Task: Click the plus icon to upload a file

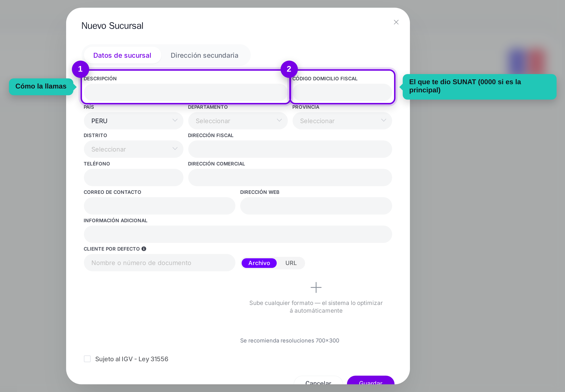Action: point(316,287)
